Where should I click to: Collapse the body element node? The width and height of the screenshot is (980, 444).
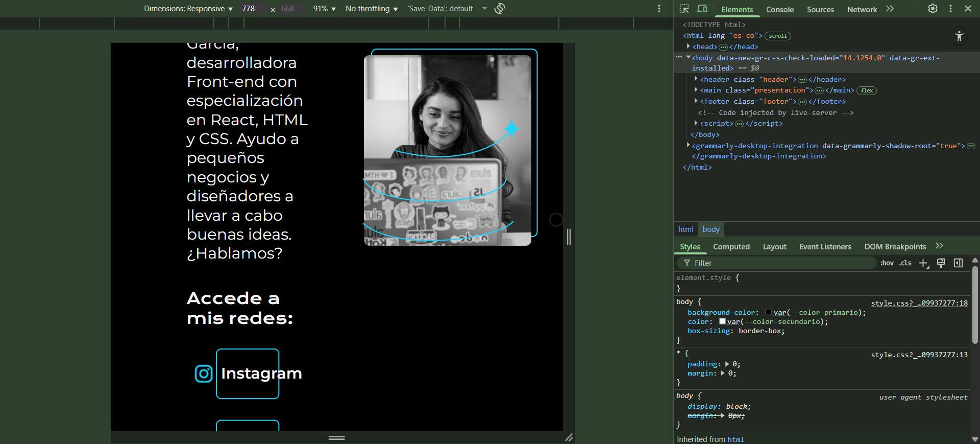(688, 57)
